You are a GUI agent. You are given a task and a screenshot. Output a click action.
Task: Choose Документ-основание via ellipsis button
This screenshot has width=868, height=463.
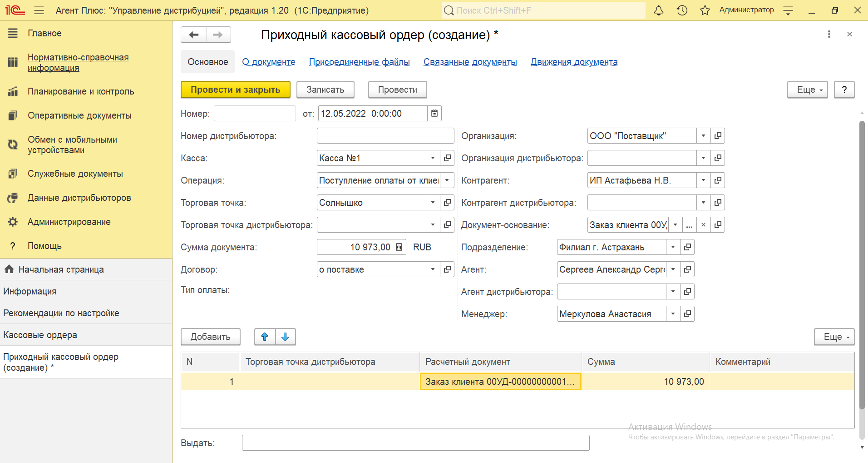coord(689,225)
